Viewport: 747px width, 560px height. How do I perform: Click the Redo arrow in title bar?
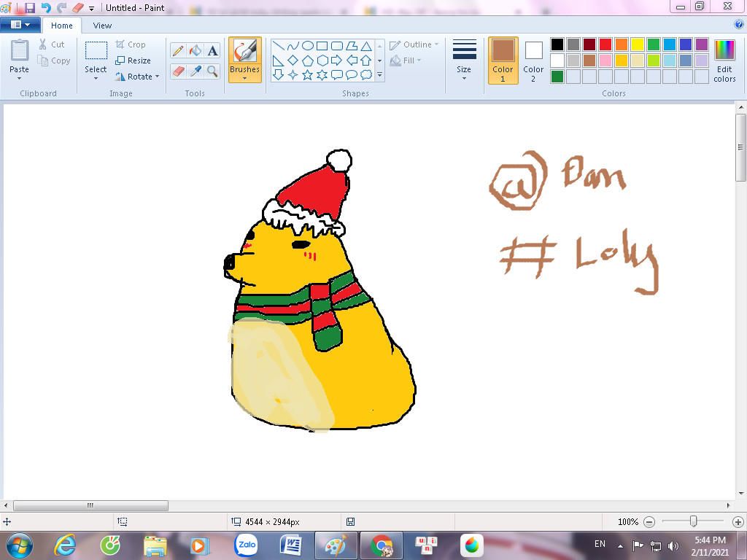61,7
